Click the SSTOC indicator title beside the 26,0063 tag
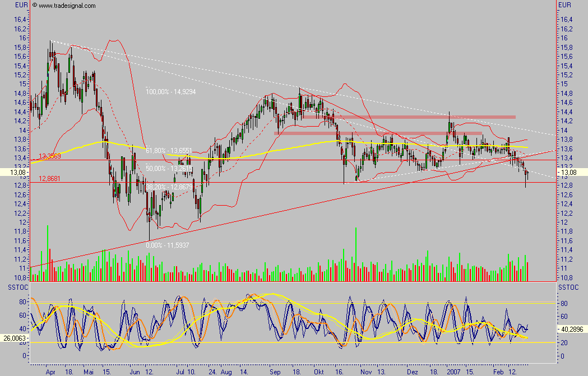Image resolution: width=588 pixels, height=376 pixels. click(18, 287)
